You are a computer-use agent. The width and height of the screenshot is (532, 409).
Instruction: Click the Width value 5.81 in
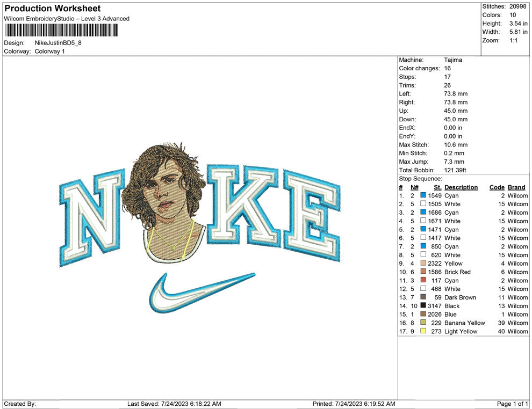[518, 32]
